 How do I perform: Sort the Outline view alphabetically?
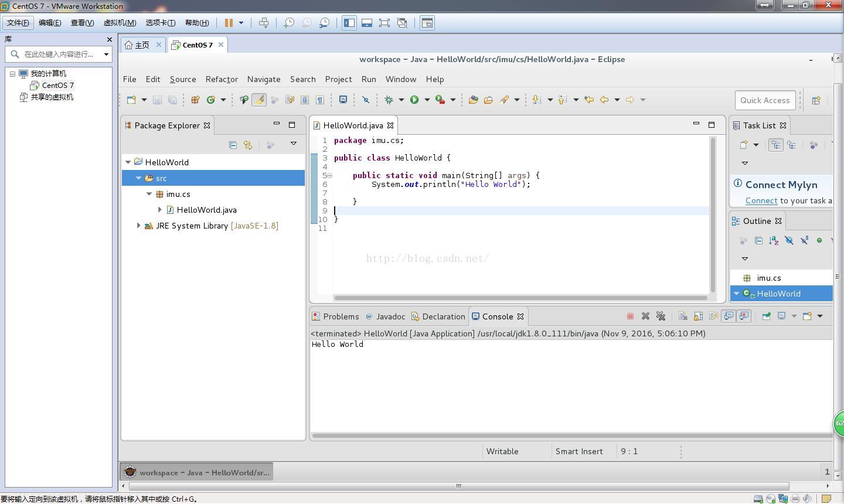[x=774, y=240]
